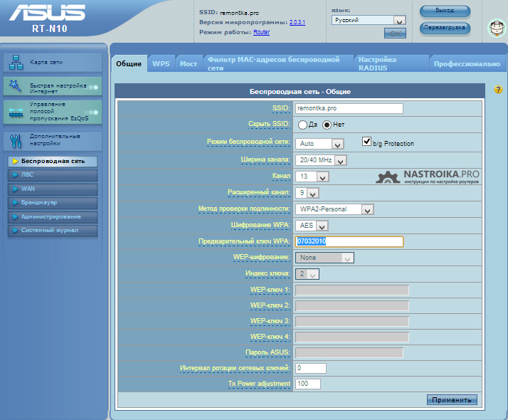Image resolution: width=508 pixels, height=420 pixels.
Task: Open the language dropdown showing Русский
Action: coord(369,21)
